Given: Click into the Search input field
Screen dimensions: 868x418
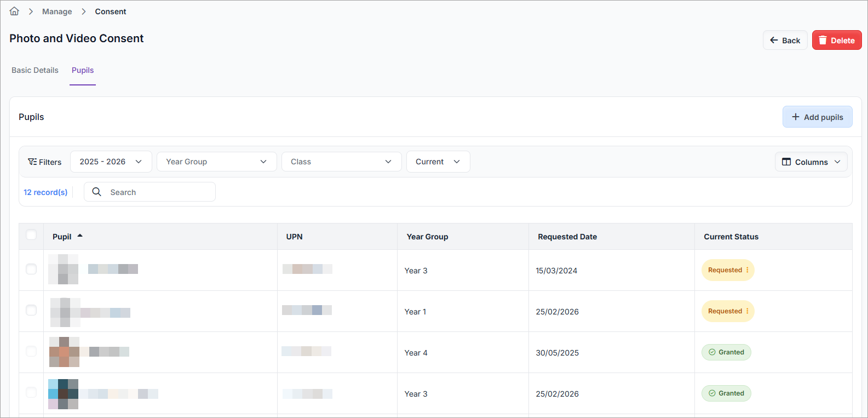Looking at the screenshot, I should point(159,192).
